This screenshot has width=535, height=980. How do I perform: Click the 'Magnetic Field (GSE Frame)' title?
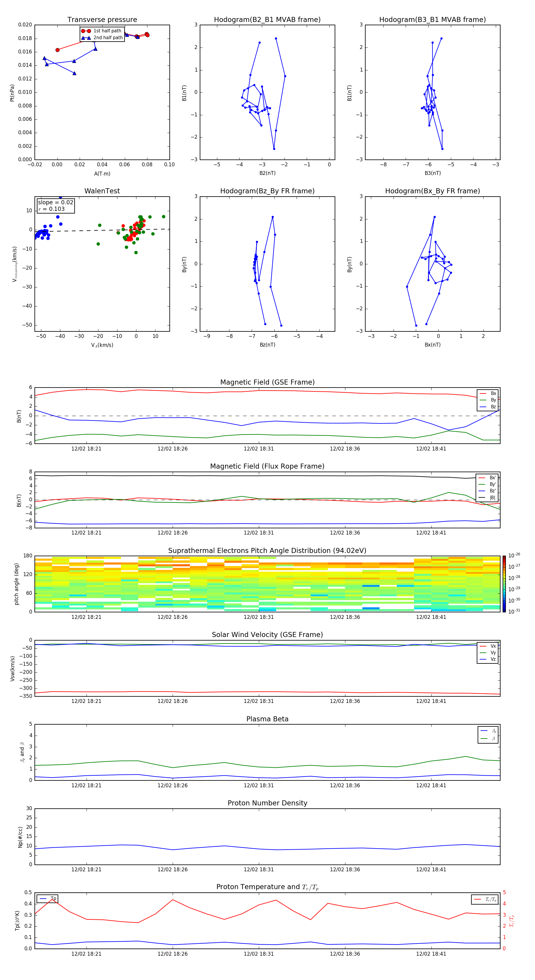[267, 382]
